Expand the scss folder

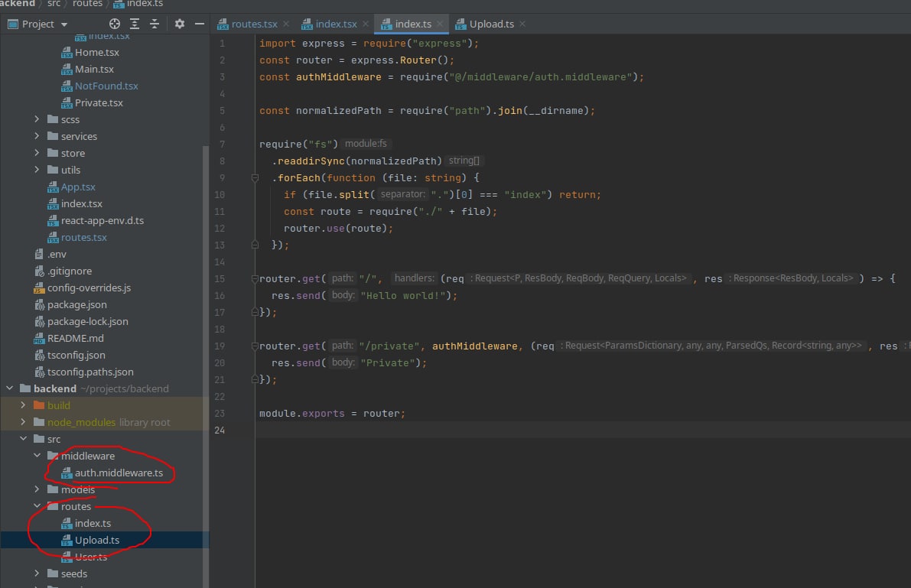click(37, 119)
